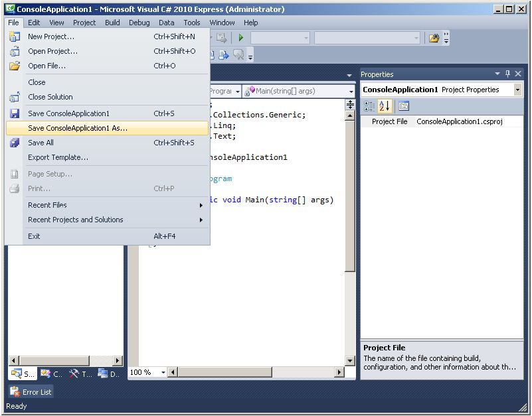Image resolution: width=532 pixels, height=416 pixels.
Task: Click the greyed-out icon left of the Start arrow
Action: point(222,38)
